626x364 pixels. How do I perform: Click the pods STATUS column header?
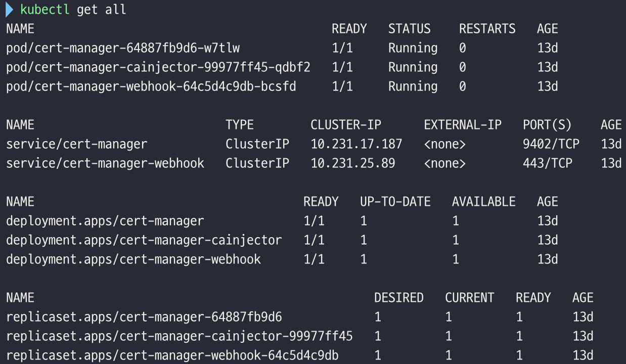pyautogui.click(x=409, y=29)
